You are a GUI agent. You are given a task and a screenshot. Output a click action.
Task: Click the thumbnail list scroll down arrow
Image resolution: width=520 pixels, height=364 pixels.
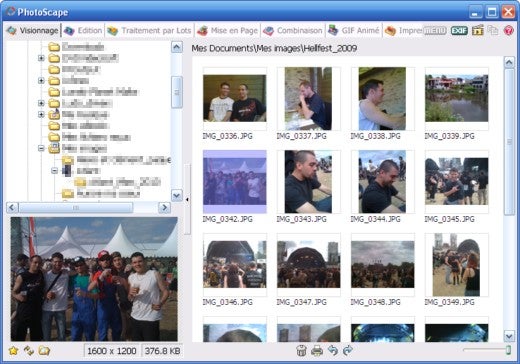[509, 336]
